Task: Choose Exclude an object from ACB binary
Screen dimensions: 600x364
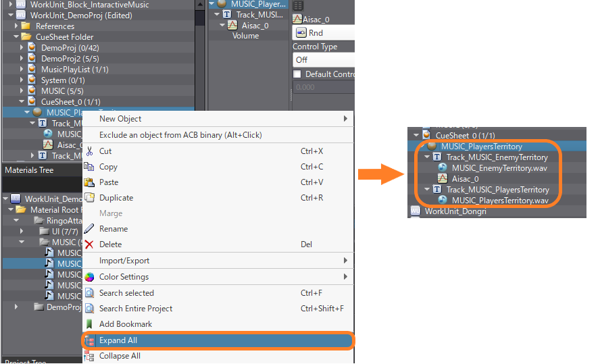Action: [x=218, y=135]
